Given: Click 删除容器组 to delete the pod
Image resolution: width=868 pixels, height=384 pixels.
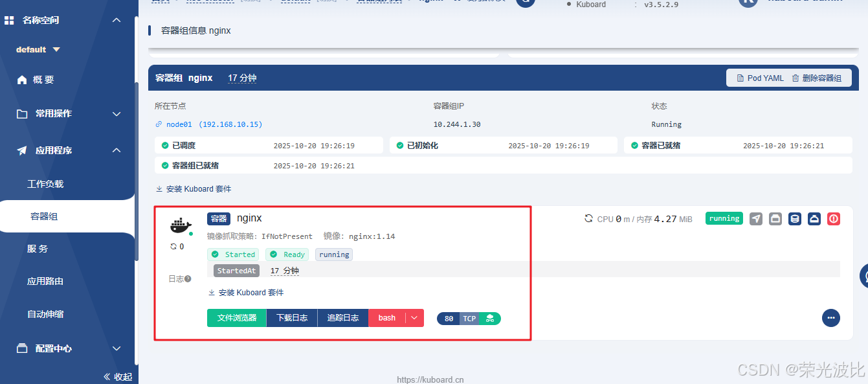Looking at the screenshot, I should [x=817, y=78].
